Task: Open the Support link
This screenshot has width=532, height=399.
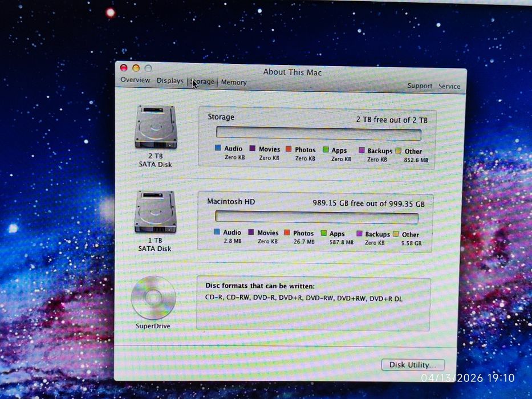Action: (x=420, y=86)
